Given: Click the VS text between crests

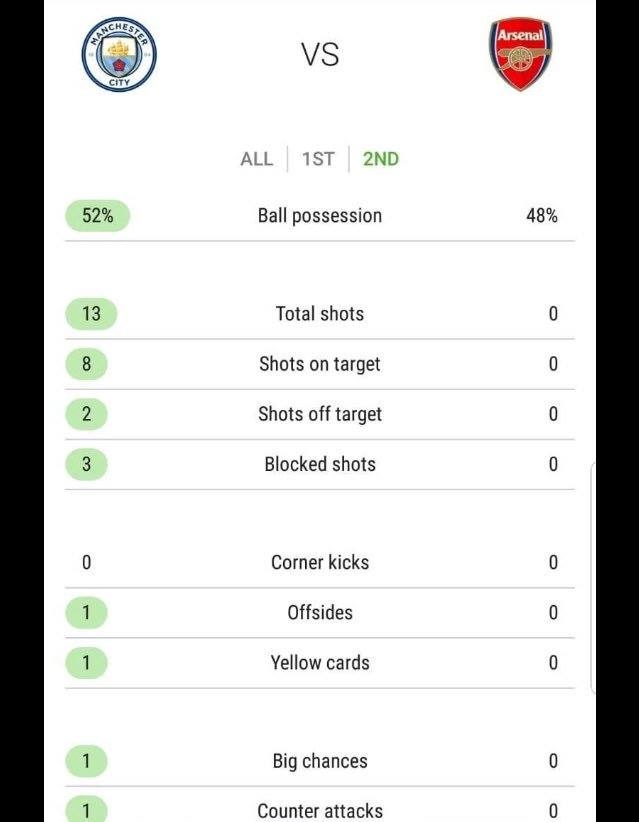Looking at the screenshot, I should [320, 55].
